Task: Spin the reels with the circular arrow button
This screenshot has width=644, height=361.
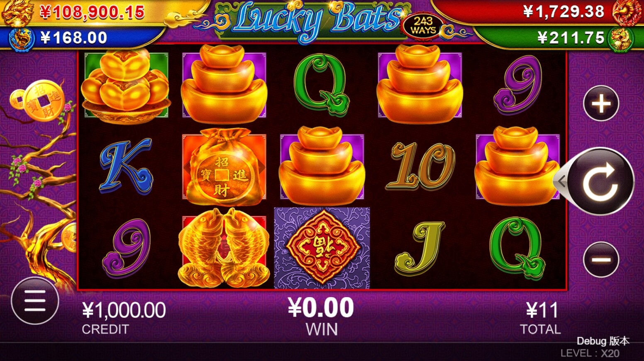Action: pos(600,181)
